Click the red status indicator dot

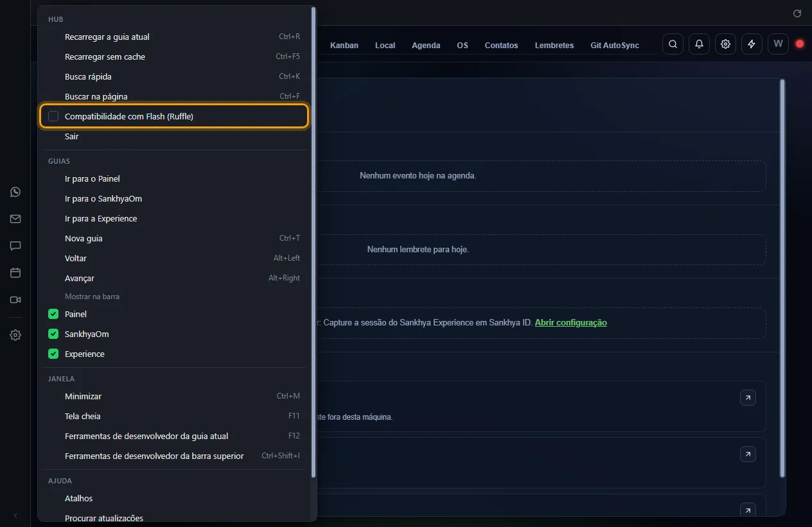800,44
